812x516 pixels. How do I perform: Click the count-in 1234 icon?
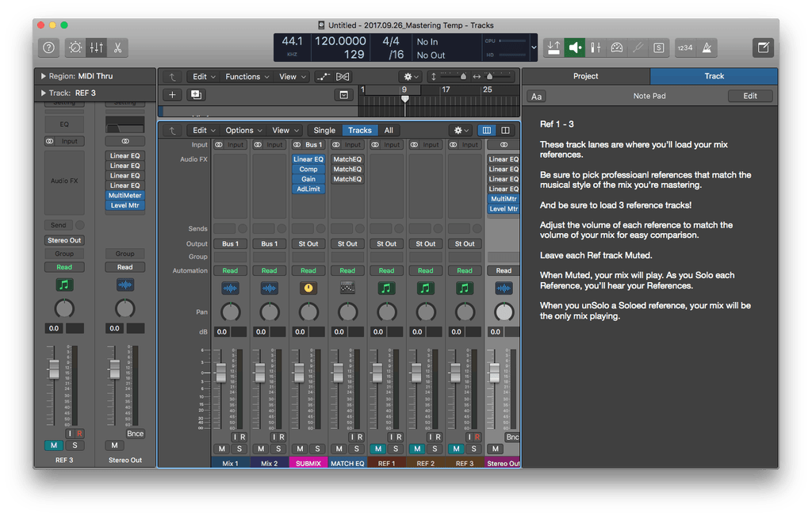point(684,48)
